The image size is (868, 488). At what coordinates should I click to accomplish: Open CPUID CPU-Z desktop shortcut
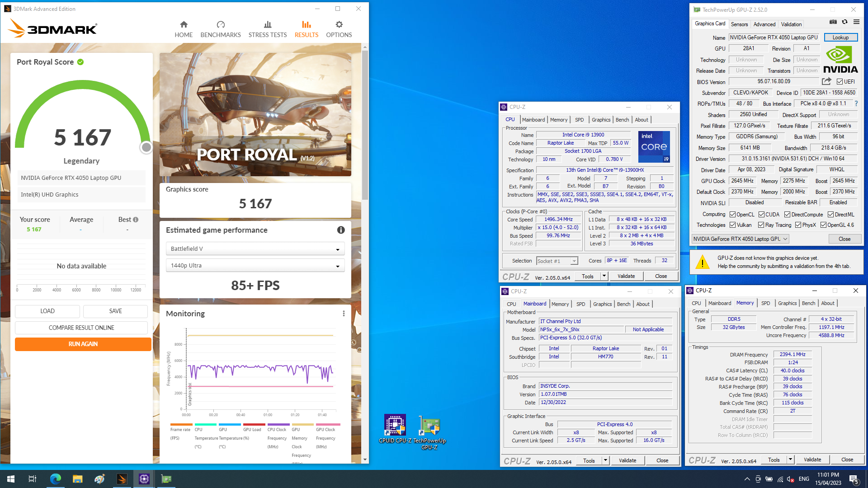click(x=395, y=429)
